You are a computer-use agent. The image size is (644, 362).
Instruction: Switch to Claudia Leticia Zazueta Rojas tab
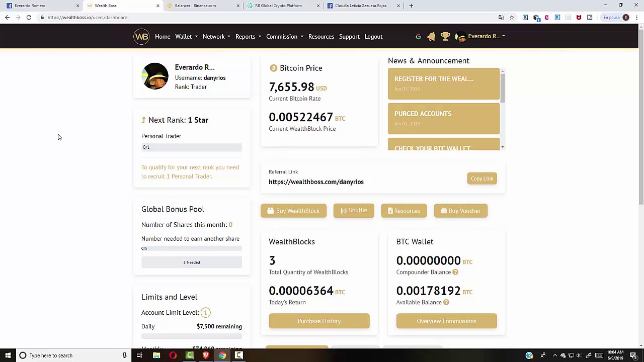(x=363, y=6)
